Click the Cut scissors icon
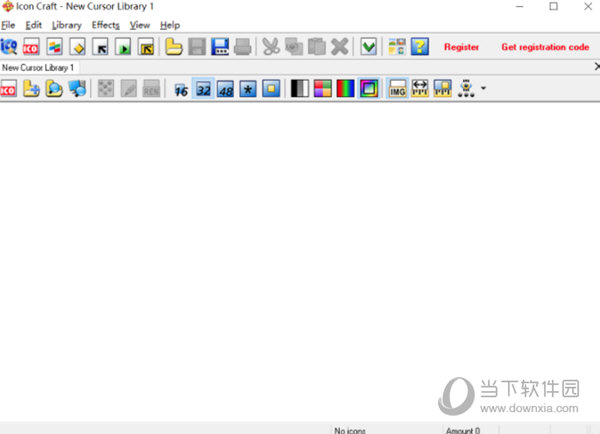600x434 pixels. coord(271,47)
